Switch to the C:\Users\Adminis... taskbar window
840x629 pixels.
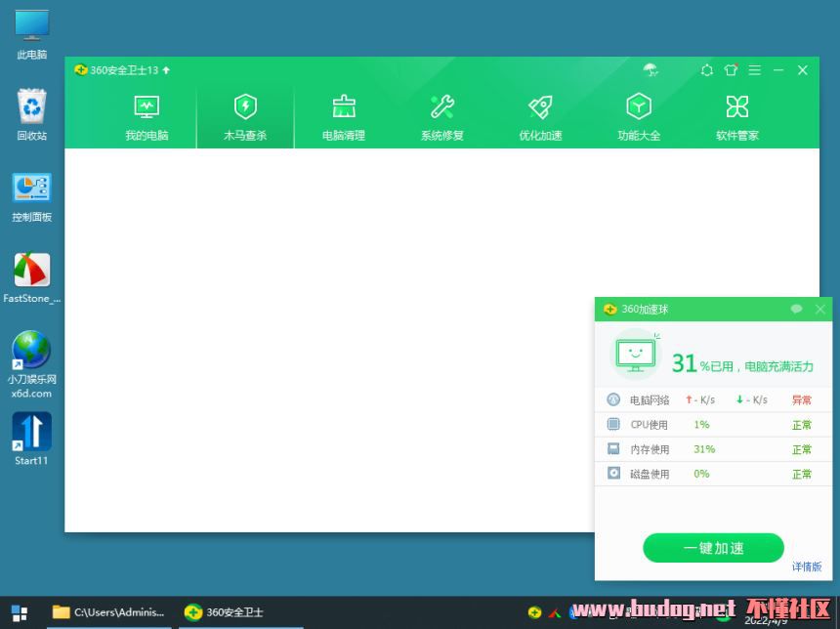[108, 611]
